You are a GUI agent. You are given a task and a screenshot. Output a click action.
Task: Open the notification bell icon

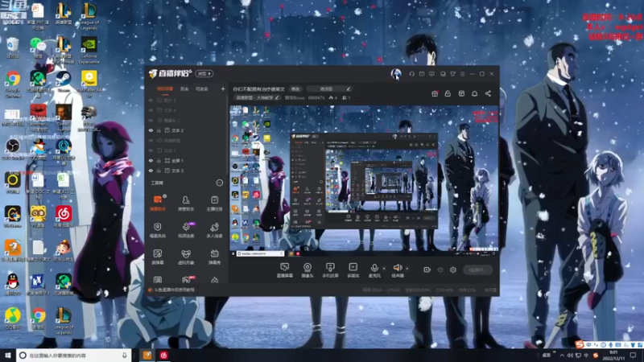[x=474, y=93]
